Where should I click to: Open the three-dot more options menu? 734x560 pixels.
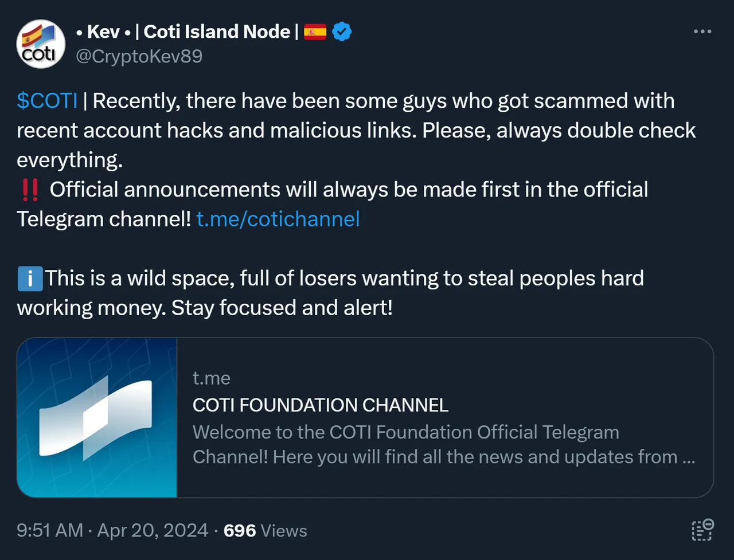tap(702, 32)
